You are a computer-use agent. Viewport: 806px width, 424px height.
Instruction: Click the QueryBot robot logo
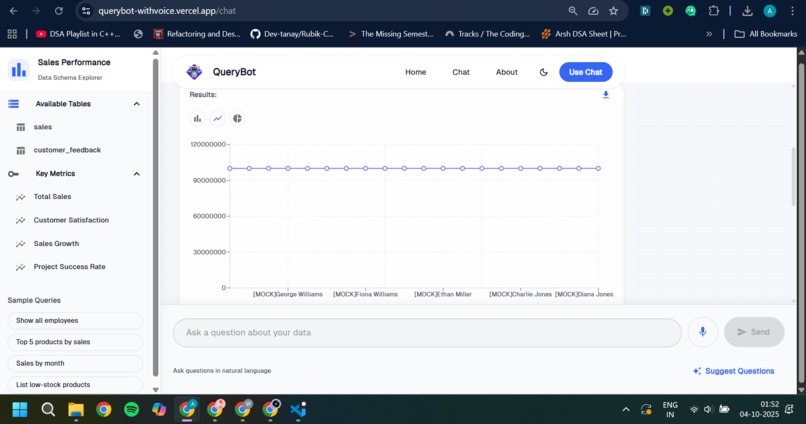pyautogui.click(x=194, y=72)
